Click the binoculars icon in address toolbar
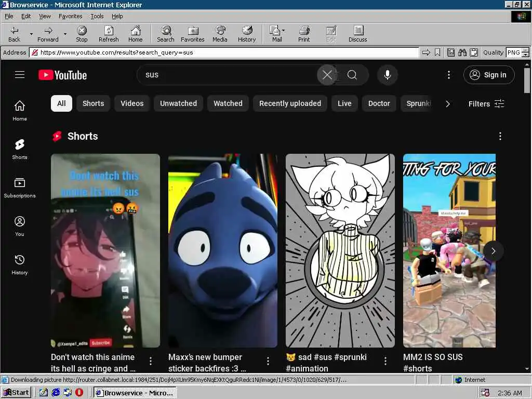 point(462,52)
